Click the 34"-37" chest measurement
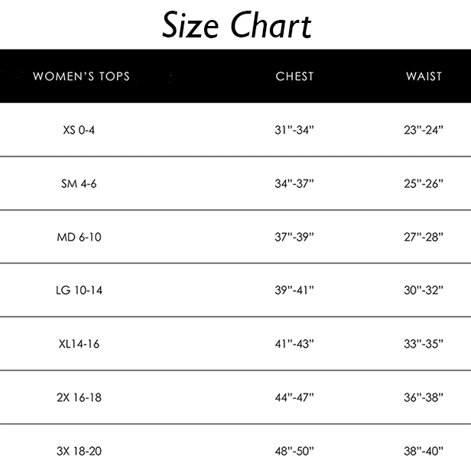 294,183
